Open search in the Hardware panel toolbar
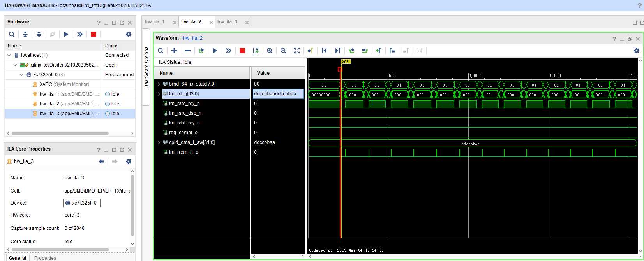644x261 pixels. click(12, 34)
